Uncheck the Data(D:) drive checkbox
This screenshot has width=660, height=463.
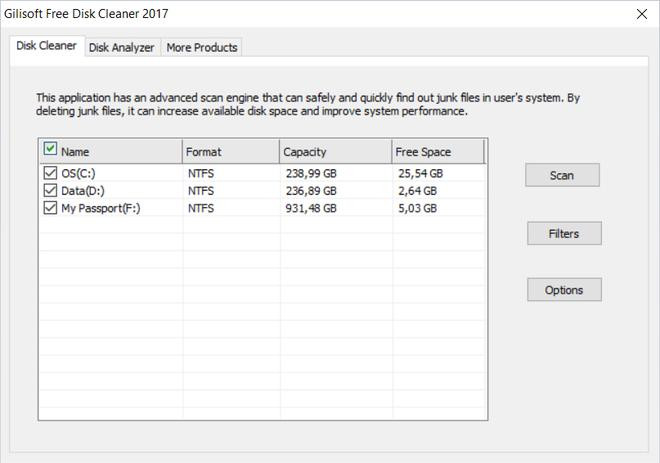tap(51, 191)
